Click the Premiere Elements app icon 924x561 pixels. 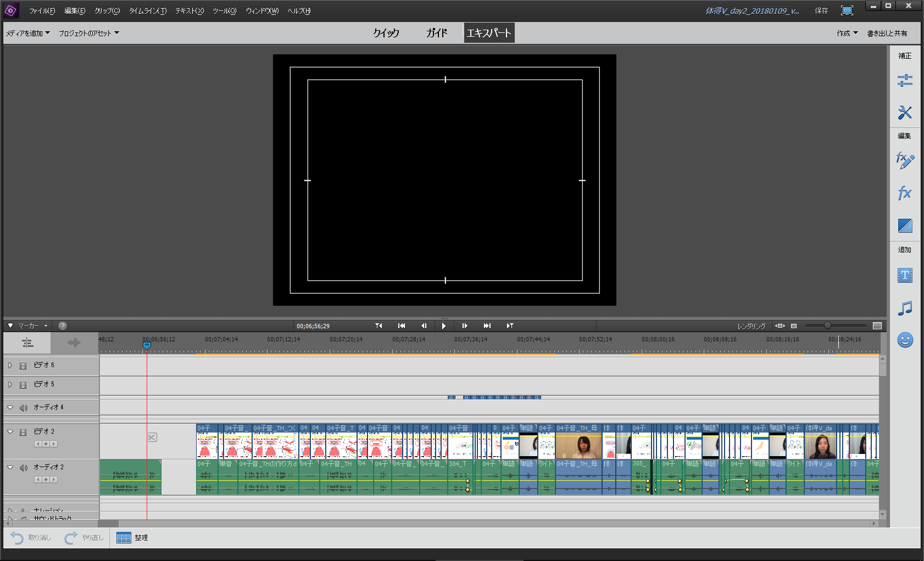click(x=11, y=10)
